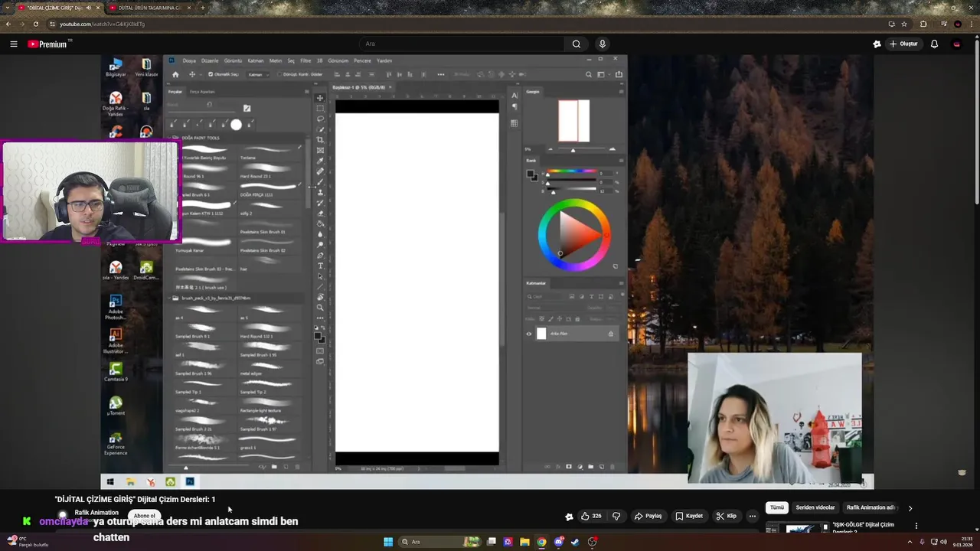Screen dimensions: 980x551
Task: Delete layer with Layers panel trash icon
Action: click(x=612, y=467)
